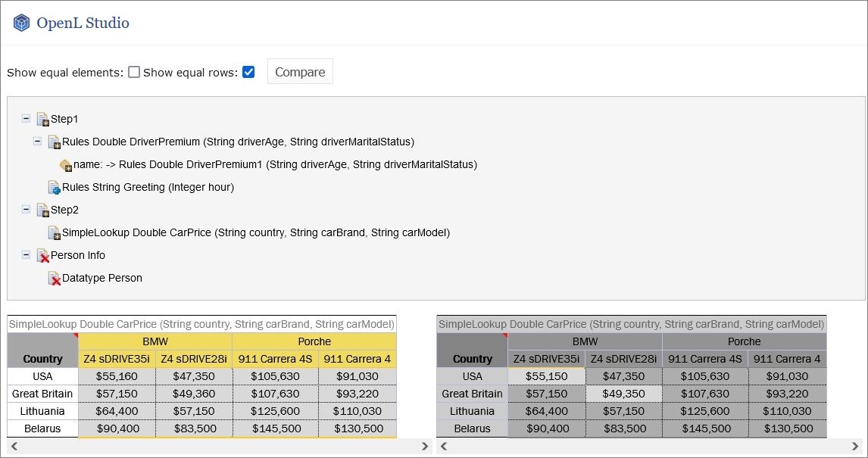The height and width of the screenshot is (458, 868).
Task: Open the OpenL Studio title link
Action: coord(83,23)
